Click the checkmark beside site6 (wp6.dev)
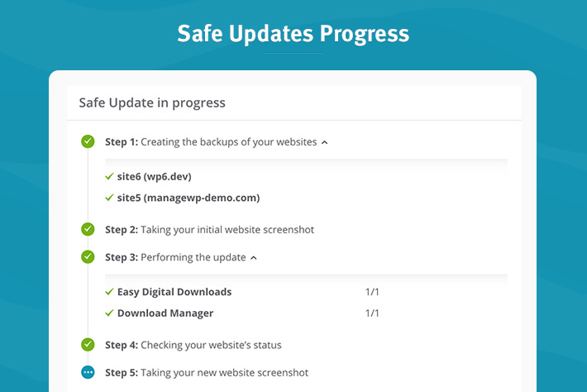 coord(109,176)
